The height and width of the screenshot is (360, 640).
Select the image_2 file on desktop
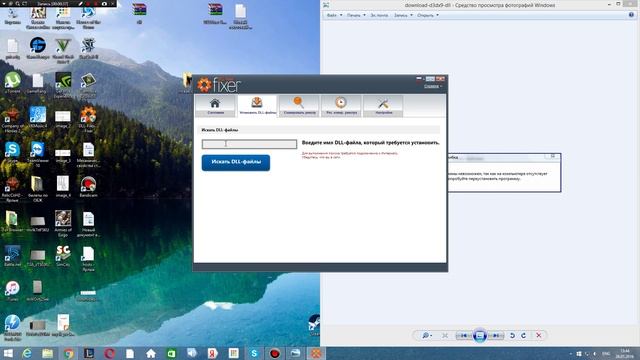[63, 119]
